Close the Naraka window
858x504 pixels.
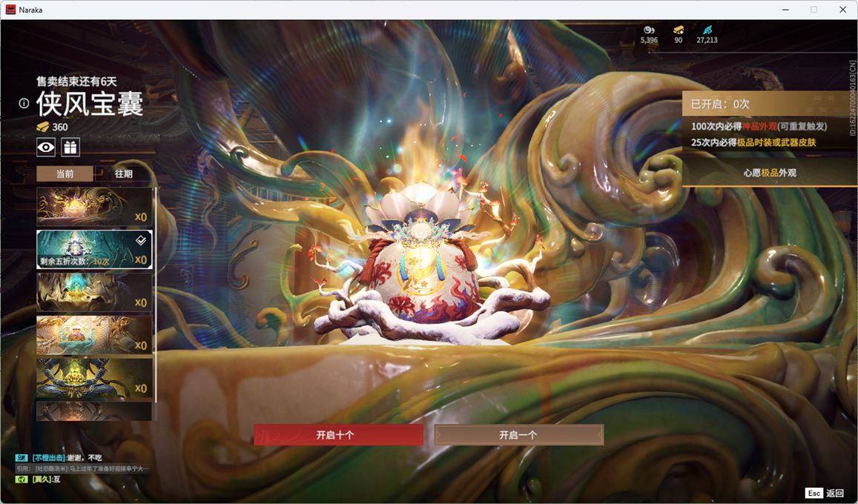(x=842, y=10)
